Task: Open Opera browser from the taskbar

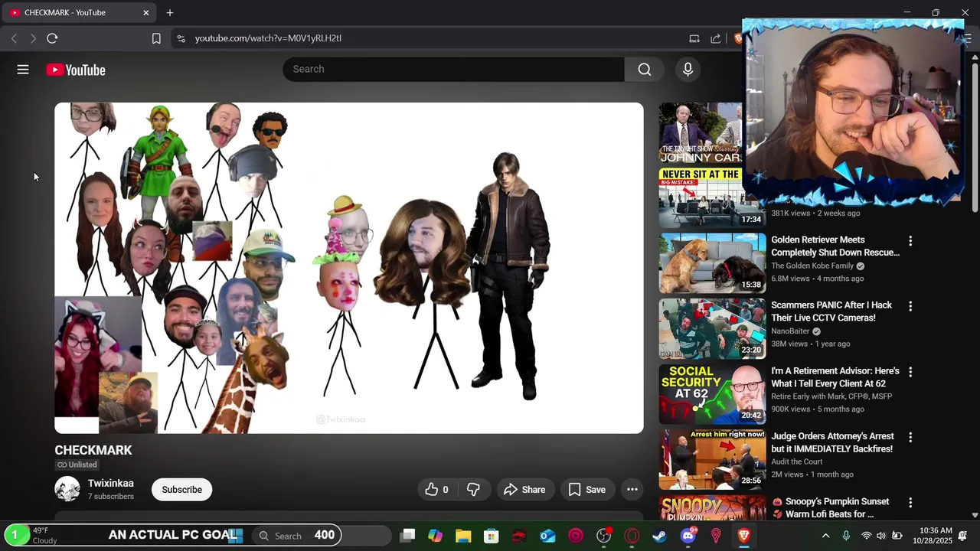Action: [x=632, y=536]
